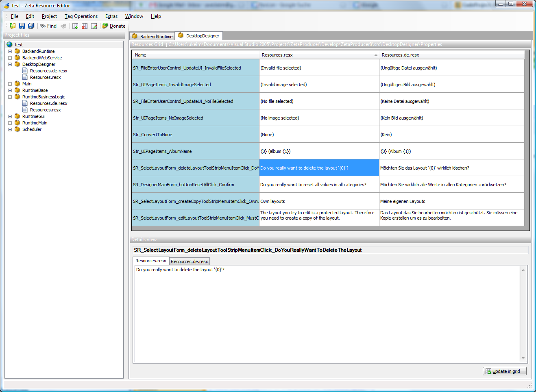This screenshot has width=536, height=392.
Task: Click the single-disk save icon
Action: [22, 26]
